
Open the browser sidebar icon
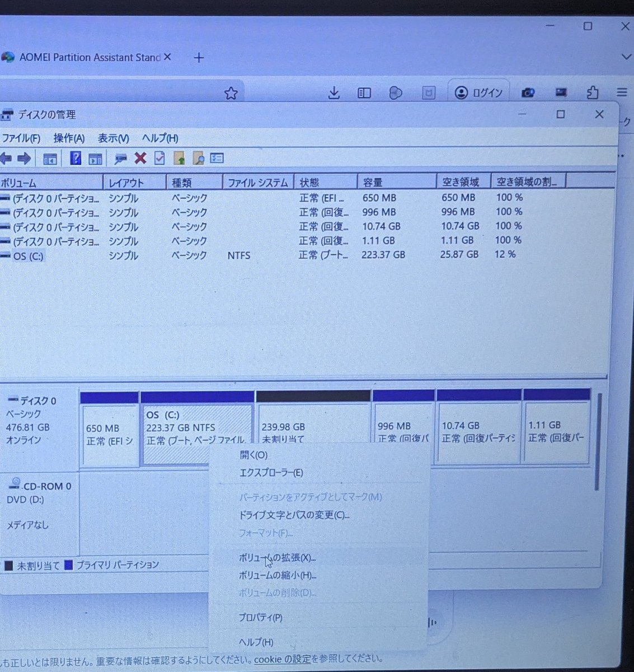tap(364, 93)
